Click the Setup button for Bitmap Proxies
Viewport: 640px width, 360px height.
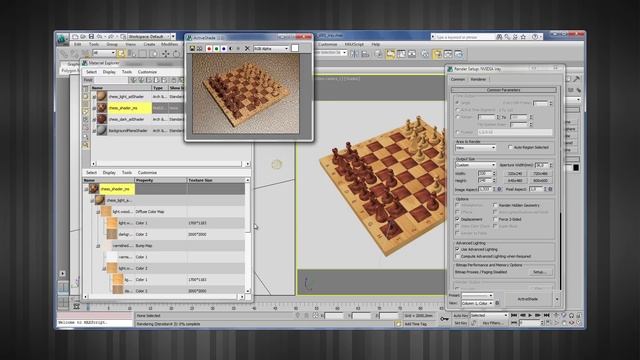tap(540, 272)
